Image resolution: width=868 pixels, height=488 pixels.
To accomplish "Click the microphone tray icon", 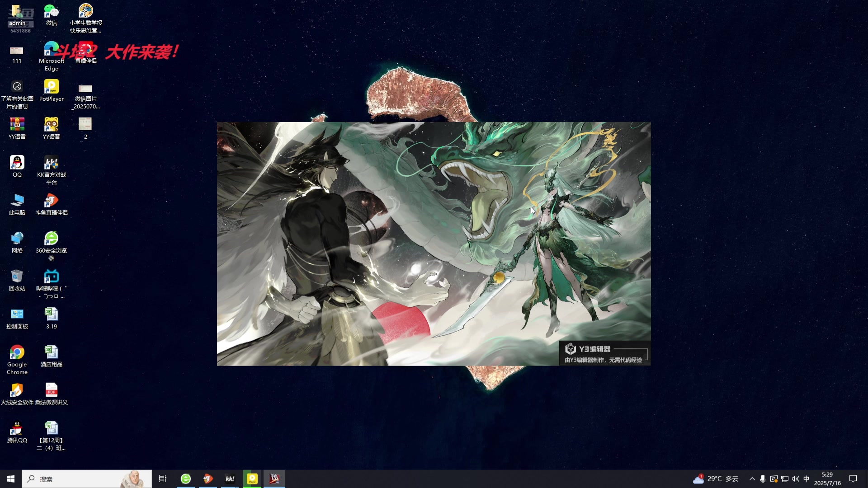I will (x=763, y=479).
